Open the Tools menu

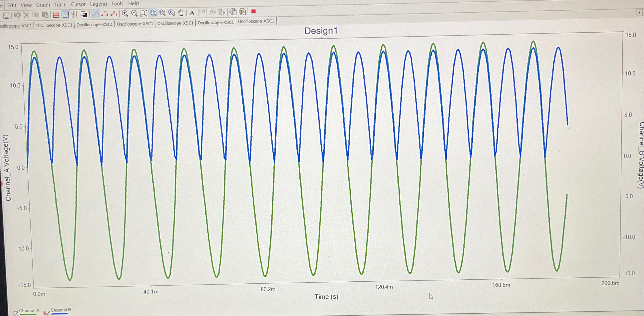(x=117, y=3)
